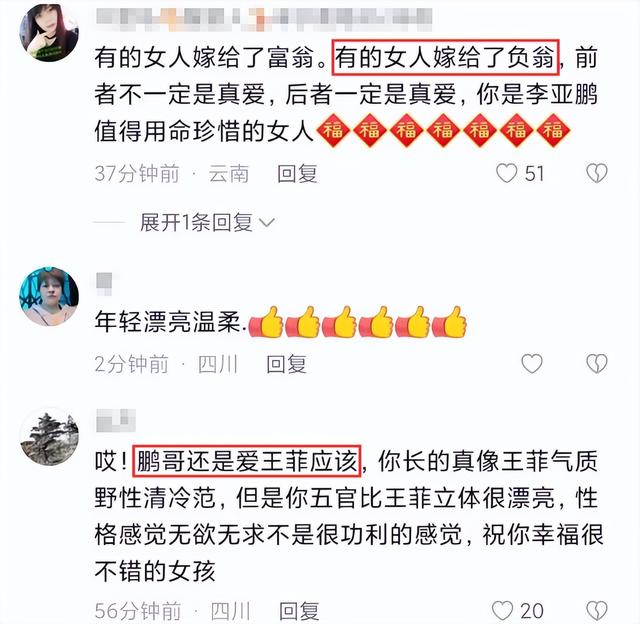This screenshot has height=624, width=640.
Task: Open blurred username of first commenter
Action: click(x=264, y=19)
